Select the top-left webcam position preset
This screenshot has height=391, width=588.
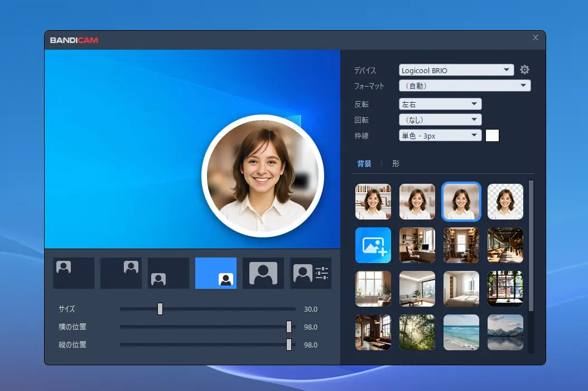tap(74, 273)
